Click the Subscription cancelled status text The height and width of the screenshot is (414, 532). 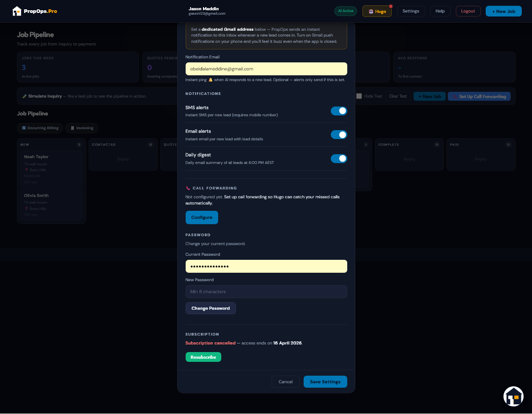pos(211,343)
